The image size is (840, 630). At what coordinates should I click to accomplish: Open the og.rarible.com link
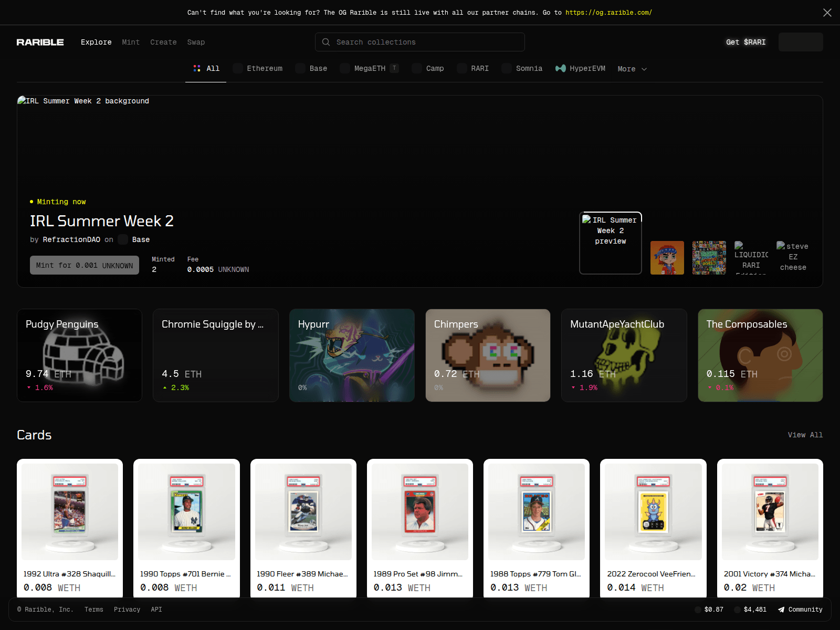[x=608, y=13]
